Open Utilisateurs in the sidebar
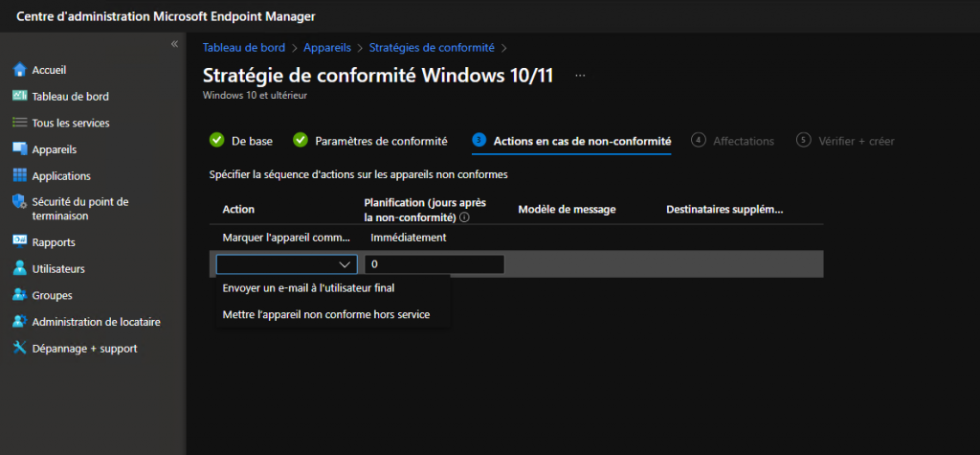Screen dimensions: 980x455 coord(58,269)
